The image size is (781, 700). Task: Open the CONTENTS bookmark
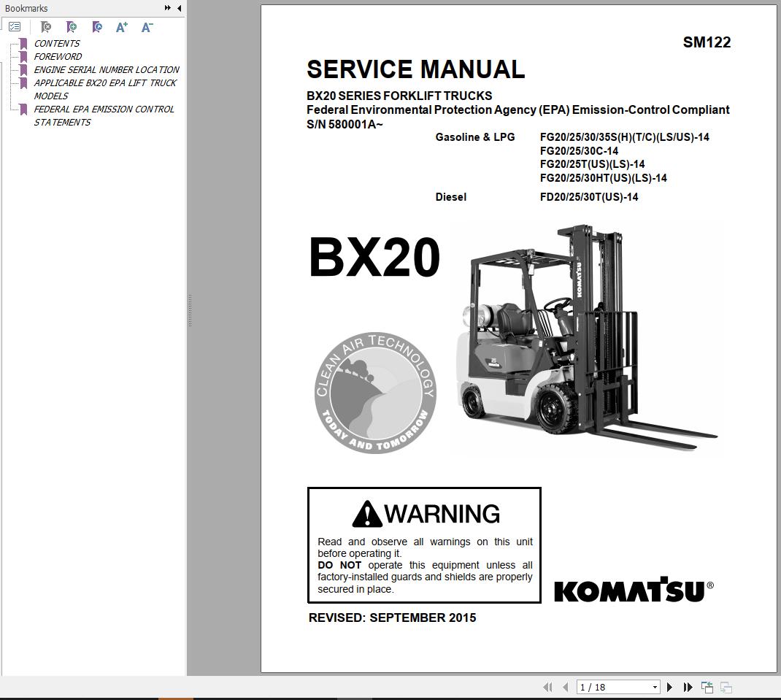(56, 43)
